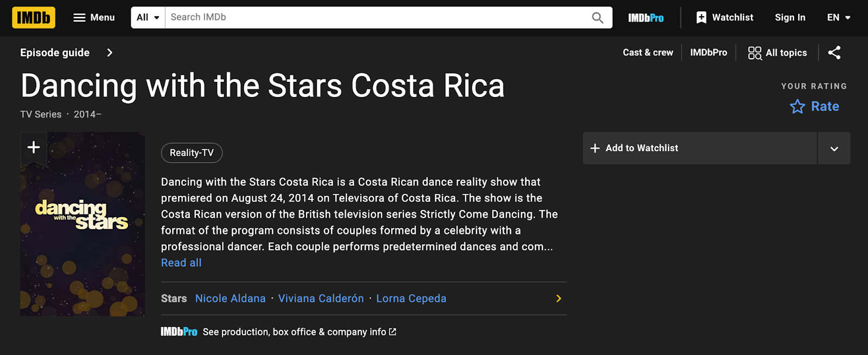This screenshot has height=355, width=868.
Task: Select the Reality-TV genre chip
Action: click(x=192, y=153)
